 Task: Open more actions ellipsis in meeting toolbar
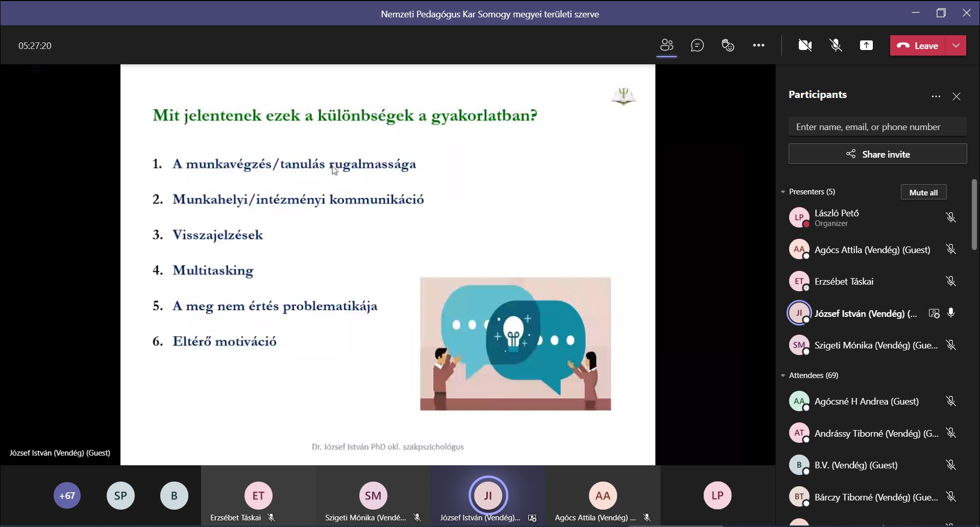[758, 45]
